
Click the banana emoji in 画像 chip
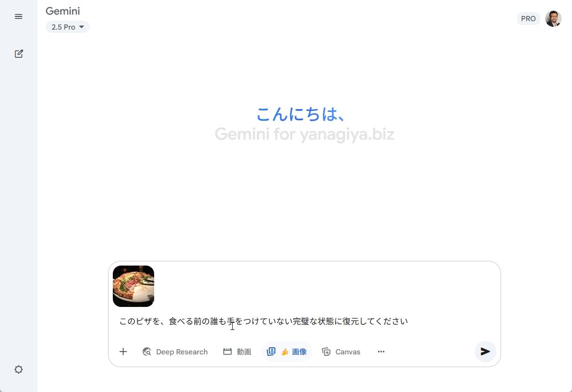(x=285, y=352)
